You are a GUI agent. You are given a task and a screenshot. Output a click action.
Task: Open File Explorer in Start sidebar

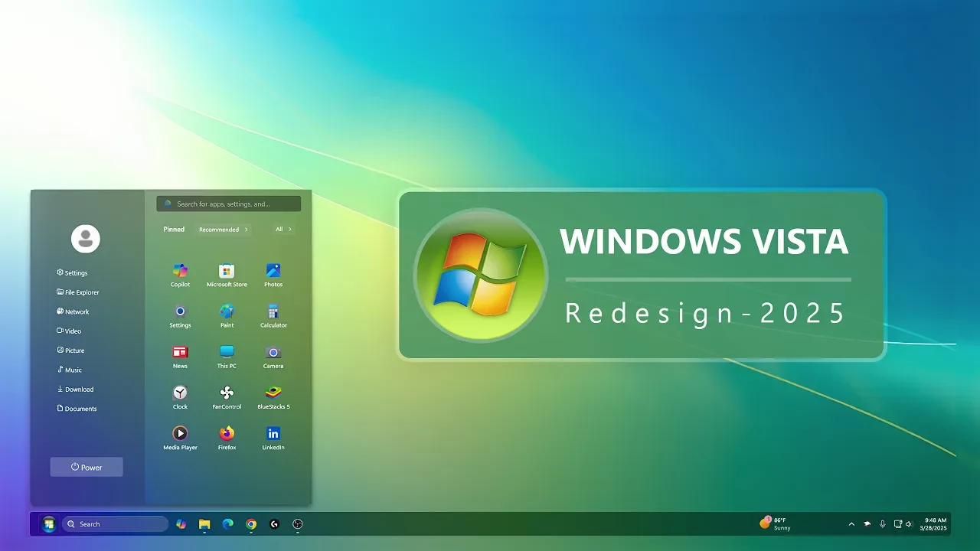pos(78,292)
